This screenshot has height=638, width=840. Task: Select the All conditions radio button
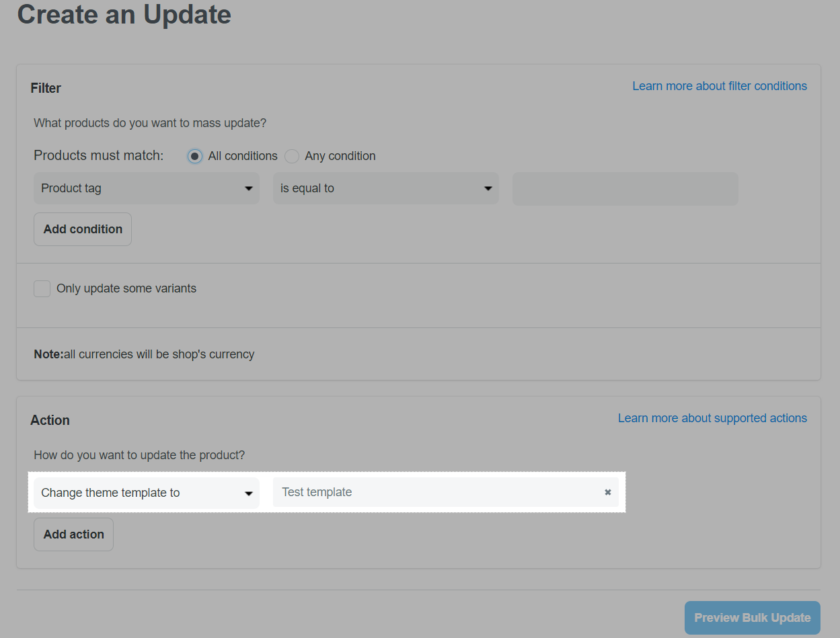pyautogui.click(x=195, y=156)
